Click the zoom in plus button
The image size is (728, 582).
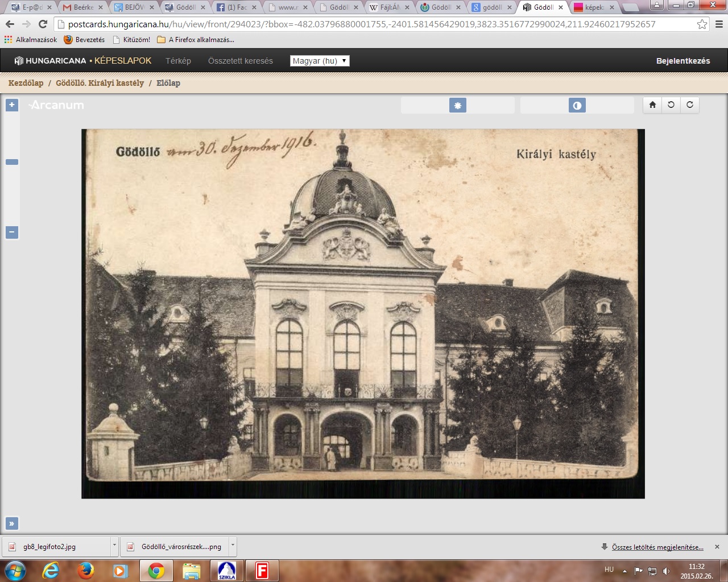pyautogui.click(x=12, y=105)
